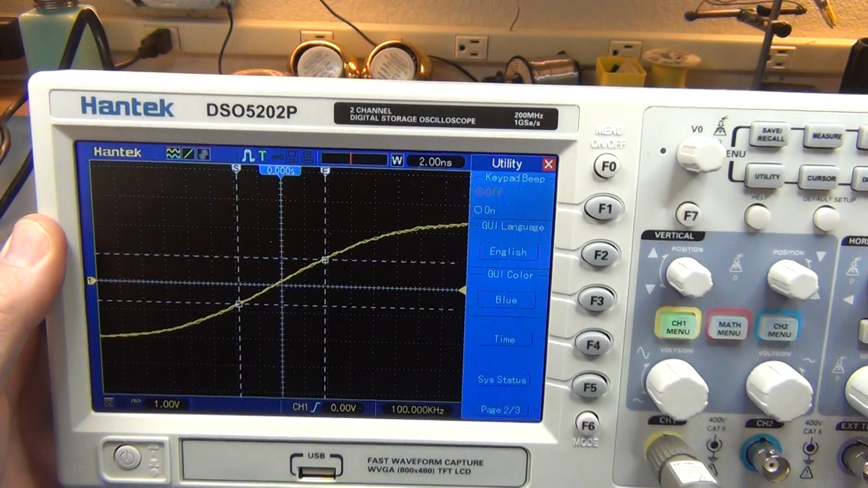Click the trigger pulse icon beside T
This screenshot has height=488, width=868.
248,156
